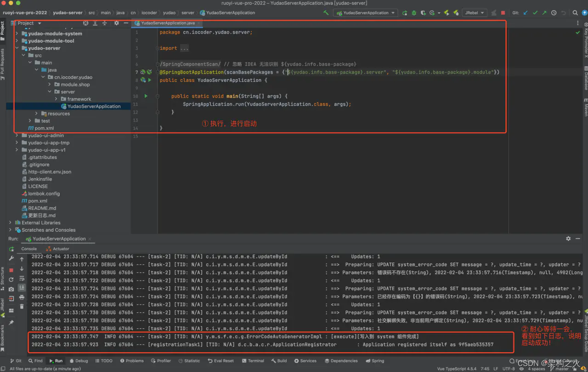Open the Problems tool window
The image size is (588, 372).
[x=131, y=361]
